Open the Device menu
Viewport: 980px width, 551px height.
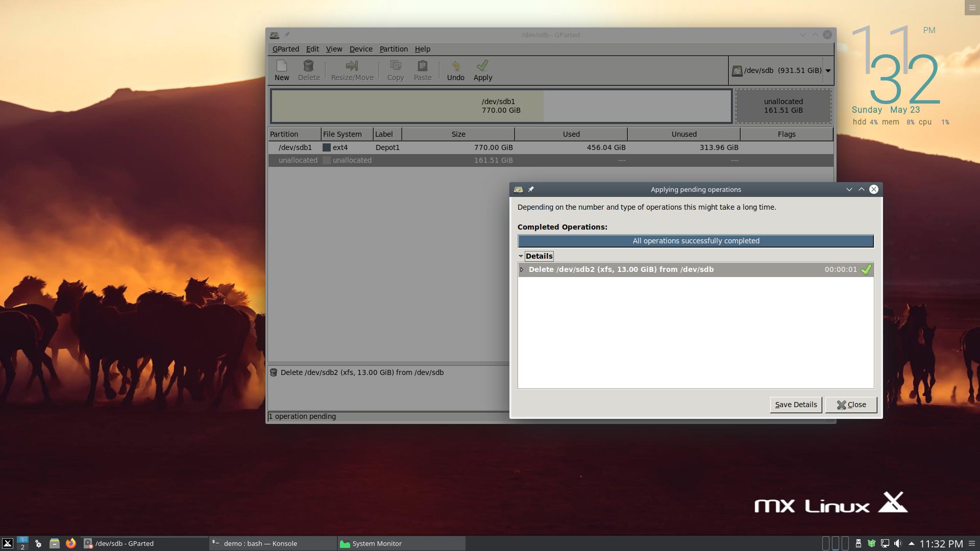361,49
